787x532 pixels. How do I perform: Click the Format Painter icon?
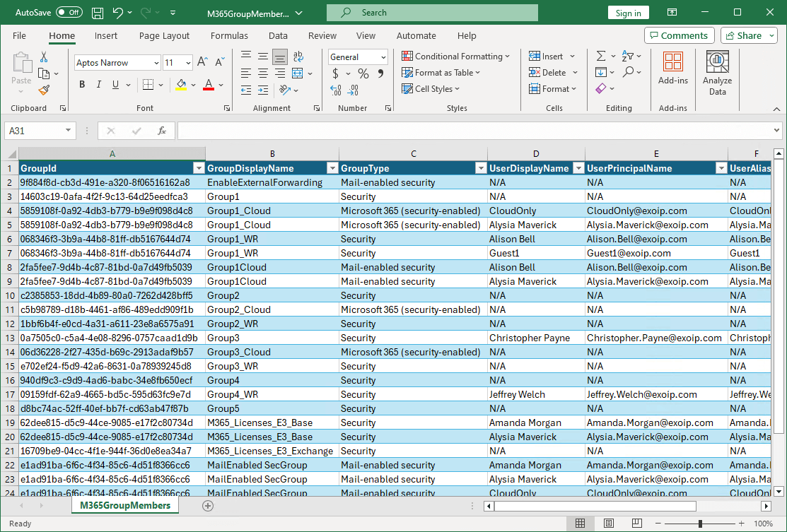pyautogui.click(x=42, y=90)
